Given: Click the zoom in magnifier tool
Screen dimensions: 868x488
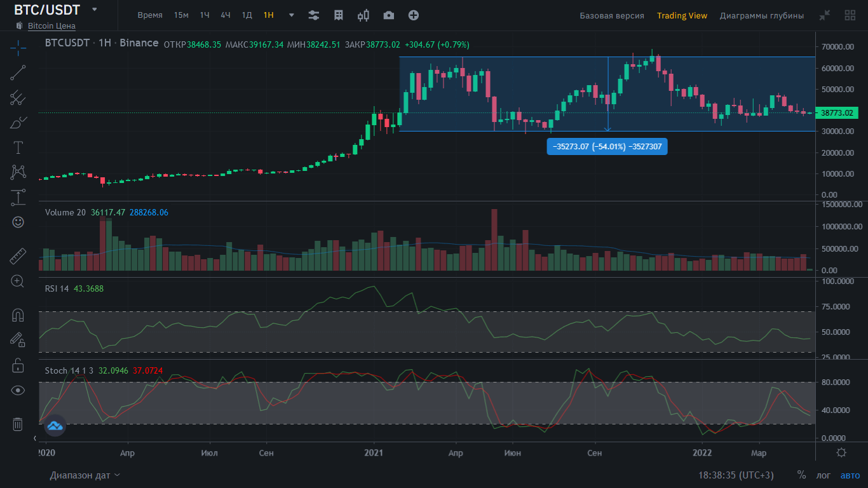Looking at the screenshot, I should (x=18, y=281).
